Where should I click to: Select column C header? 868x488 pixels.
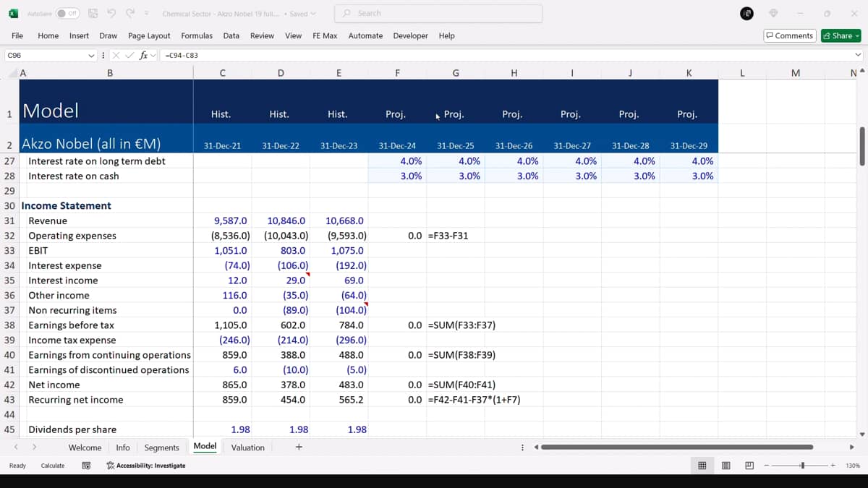[222, 73]
